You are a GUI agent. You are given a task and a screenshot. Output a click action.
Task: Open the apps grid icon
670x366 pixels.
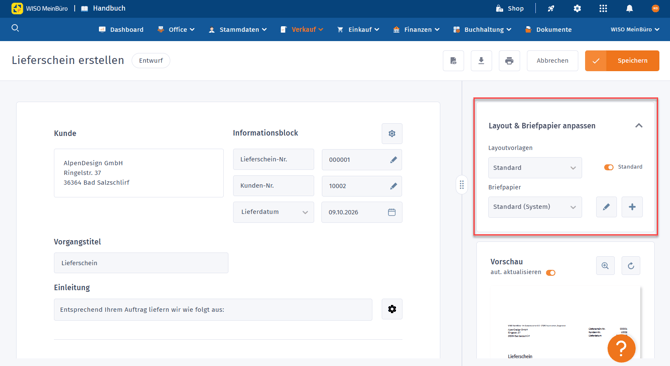pyautogui.click(x=603, y=9)
